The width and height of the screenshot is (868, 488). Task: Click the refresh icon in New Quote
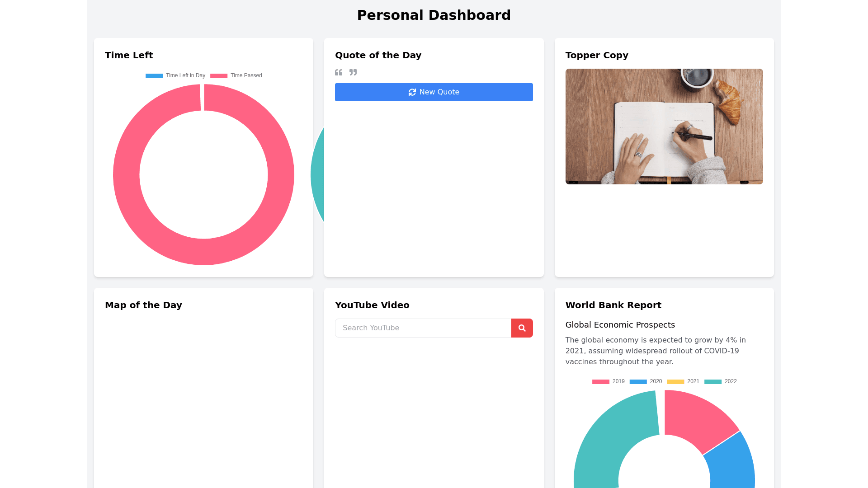tap(412, 92)
